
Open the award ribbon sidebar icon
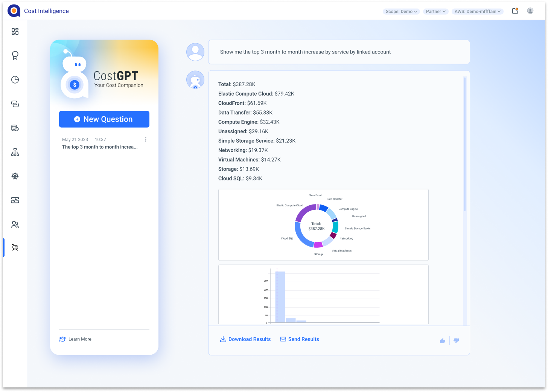coord(15,56)
